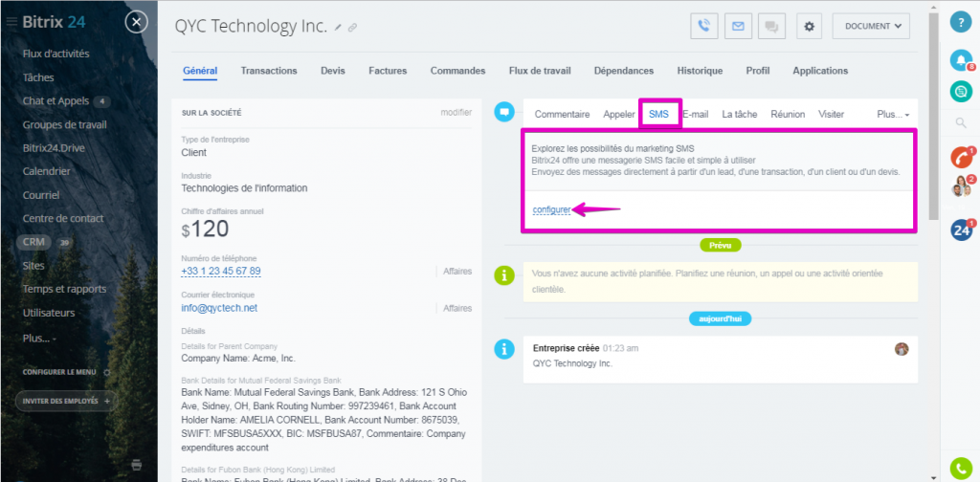Image resolution: width=980 pixels, height=482 pixels.
Task: Click the blue comment bubble timeline icon
Action: click(504, 113)
